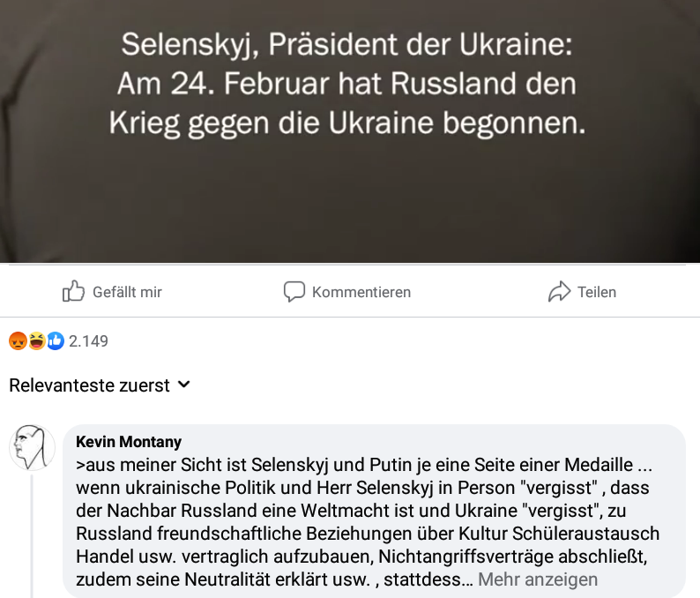The image size is (700, 598).
Task: Click the angry reaction emoji
Action: tap(18, 341)
